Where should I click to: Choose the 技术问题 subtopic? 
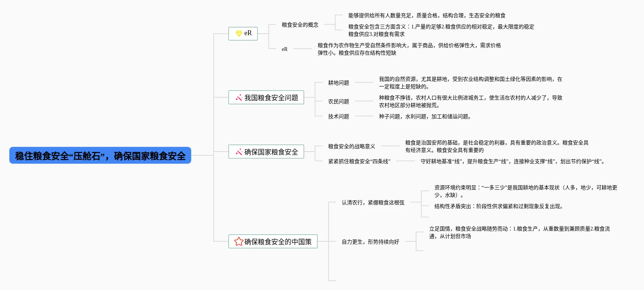(x=338, y=116)
